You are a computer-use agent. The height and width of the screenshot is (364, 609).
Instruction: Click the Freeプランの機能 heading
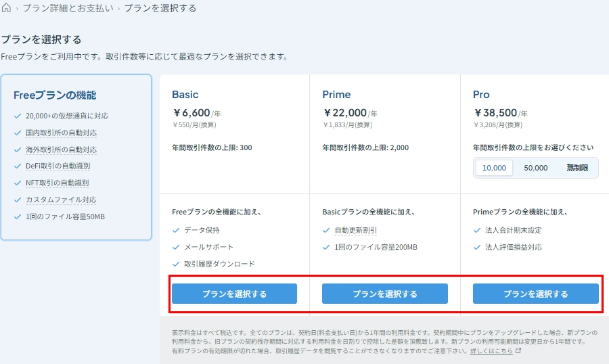[x=55, y=95]
